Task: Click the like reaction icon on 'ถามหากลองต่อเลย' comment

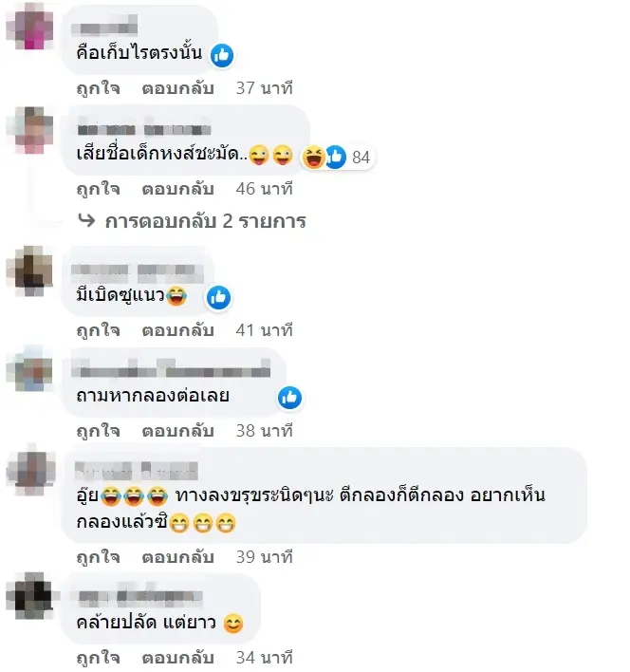Action: 290,398
